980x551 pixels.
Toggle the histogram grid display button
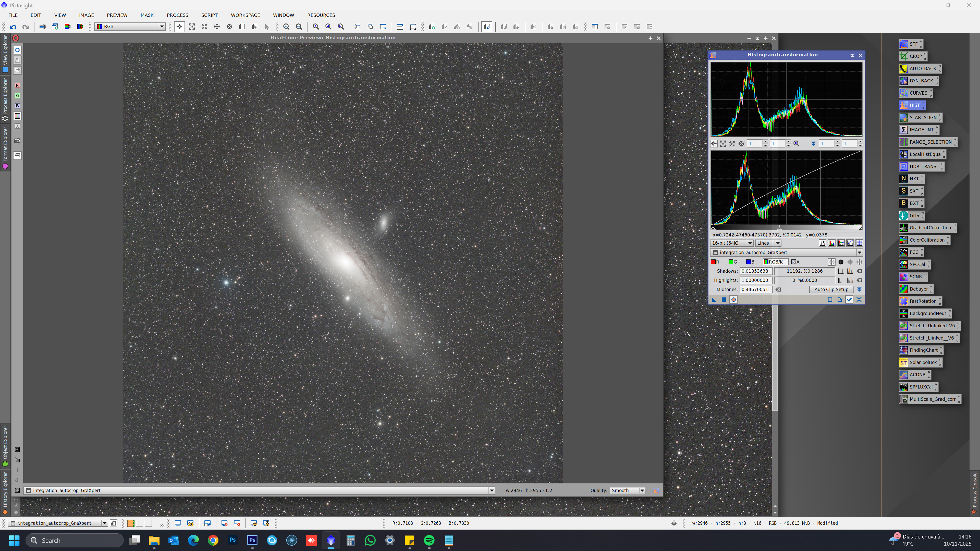[859, 243]
